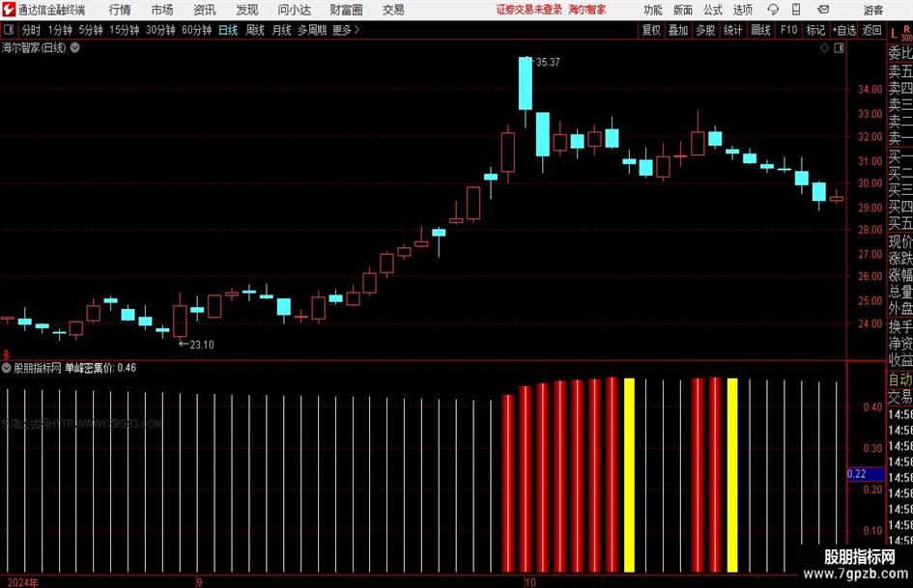
Task: Switch to 分时 chart tab
Action: tap(31, 30)
